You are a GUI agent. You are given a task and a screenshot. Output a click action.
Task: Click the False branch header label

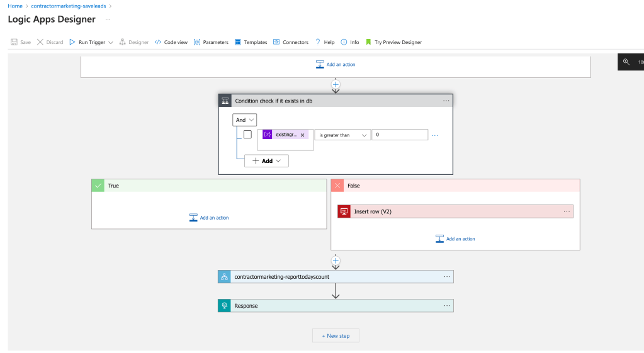tap(354, 186)
